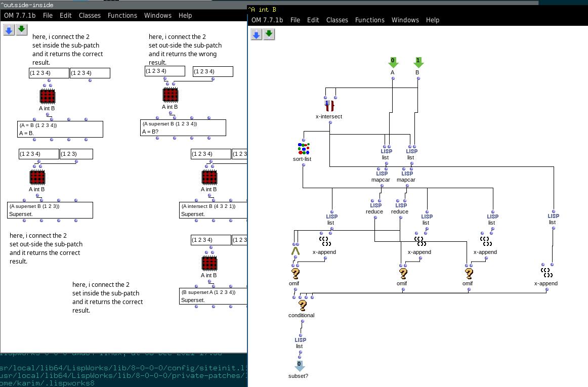Select far-right lower x-append box
Image resolution: width=588 pixels, height=387 pixels.
(x=546, y=273)
